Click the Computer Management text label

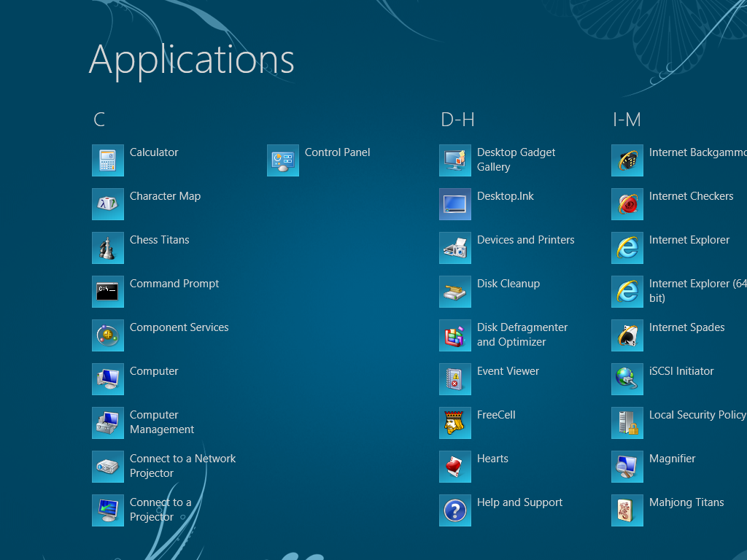click(161, 422)
